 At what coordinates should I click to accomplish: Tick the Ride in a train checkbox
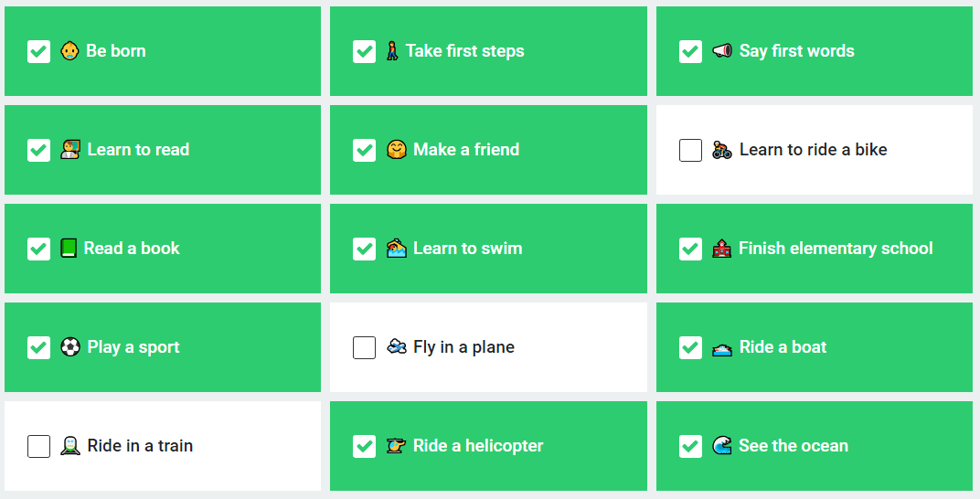click(38, 446)
